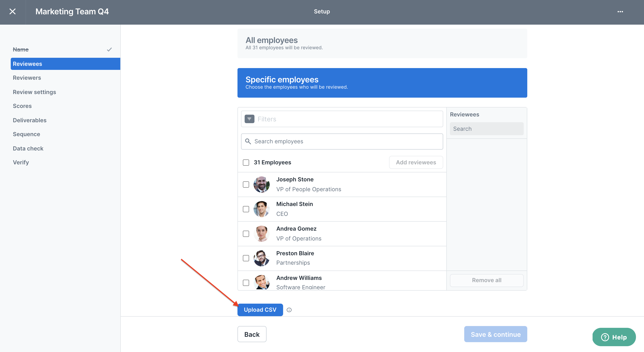The image size is (644, 352).
Task: Open Andrew Williams's profile photo
Action: 261,282
